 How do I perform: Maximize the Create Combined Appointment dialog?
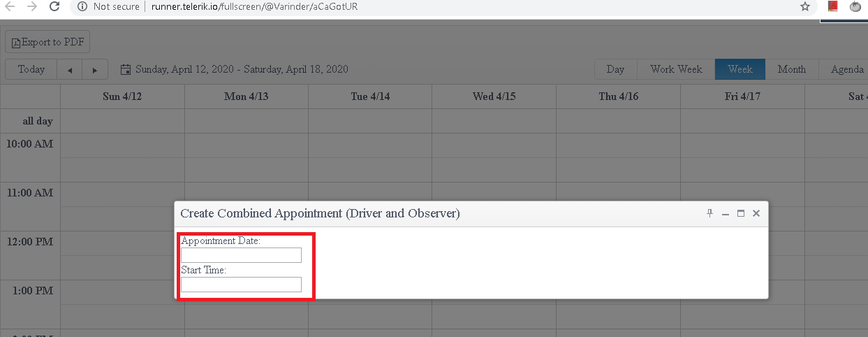tap(741, 213)
